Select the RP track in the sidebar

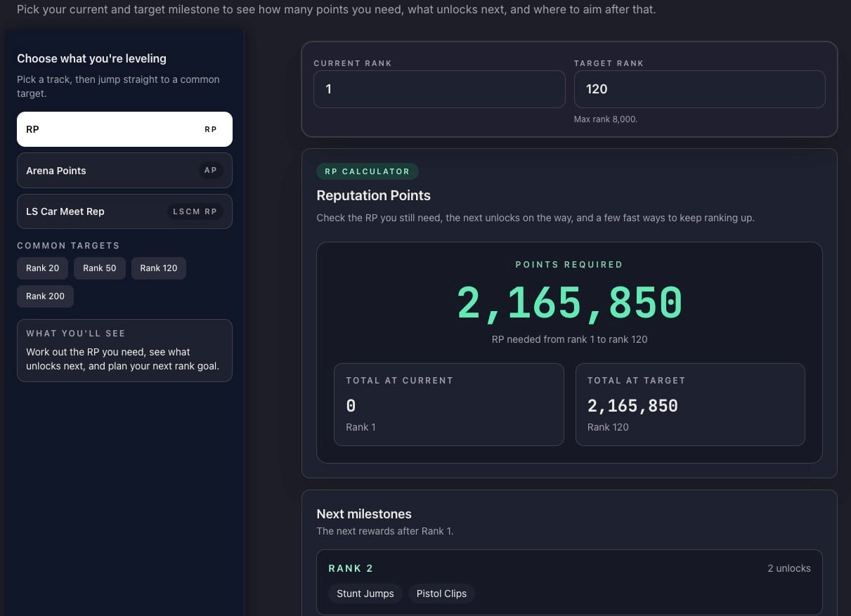coord(124,129)
